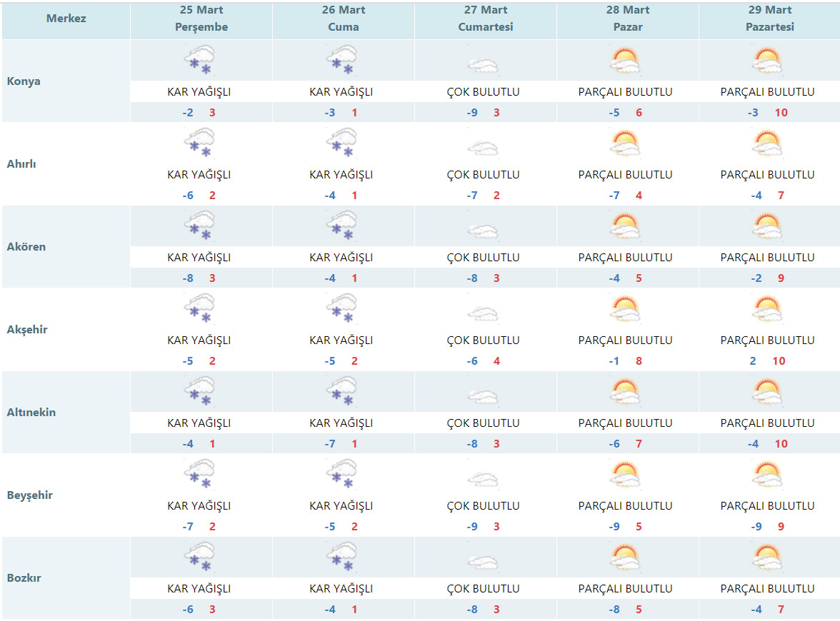The width and height of the screenshot is (840, 621).
Task: Click Altınekin's partly cloudy icon for 29 Mart
Action: (x=767, y=392)
